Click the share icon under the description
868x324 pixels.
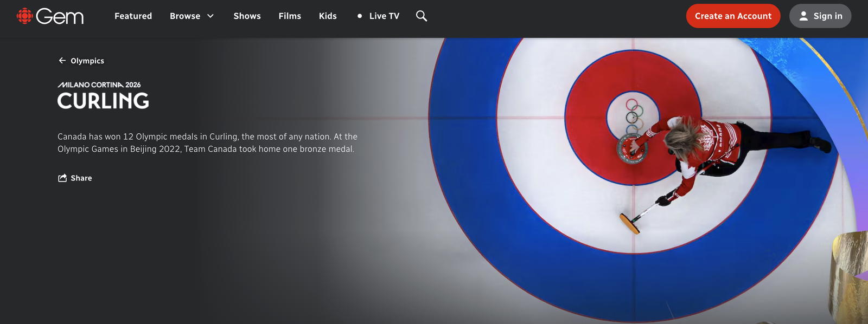pos(62,178)
